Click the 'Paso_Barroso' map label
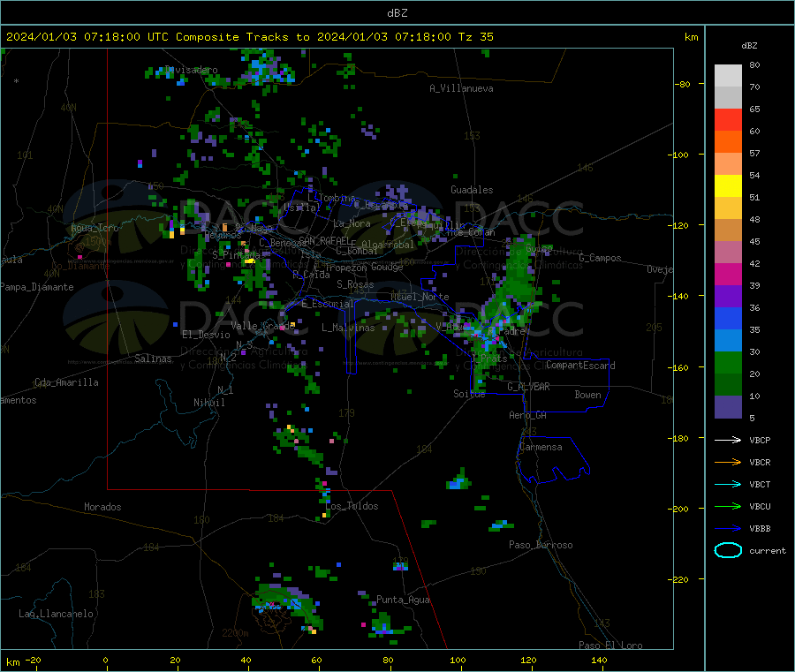 pyautogui.click(x=541, y=545)
